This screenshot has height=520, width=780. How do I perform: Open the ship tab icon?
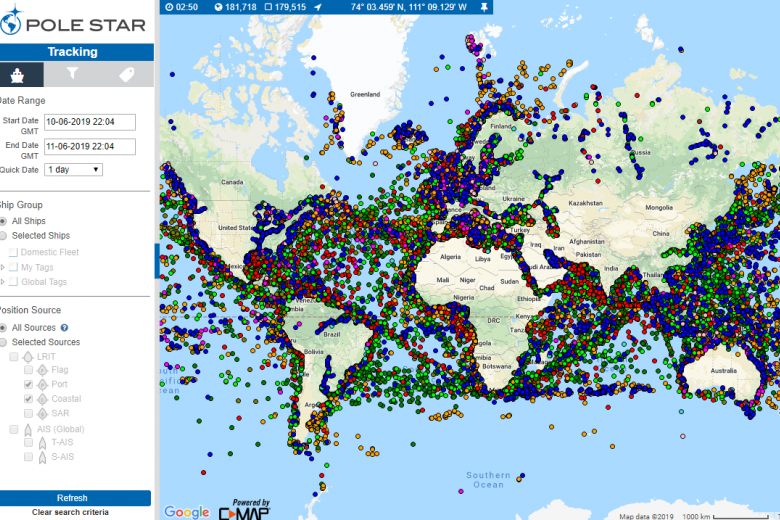click(x=19, y=74)
